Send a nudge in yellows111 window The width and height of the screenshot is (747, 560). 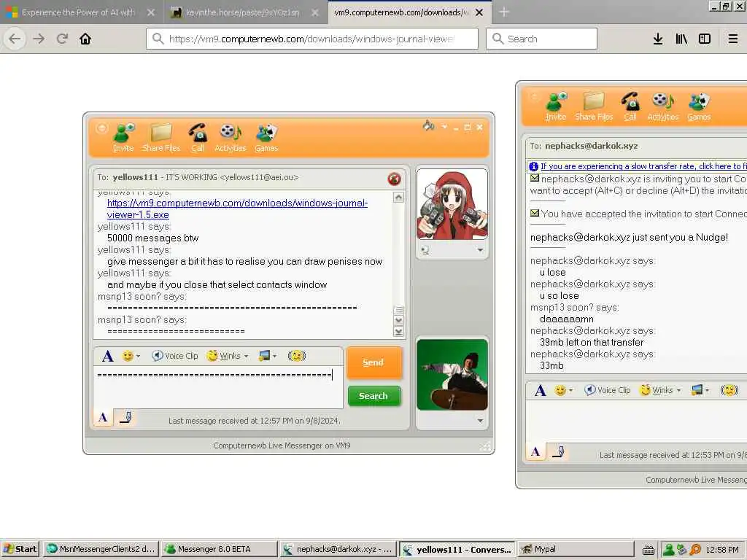coord(296,356)
